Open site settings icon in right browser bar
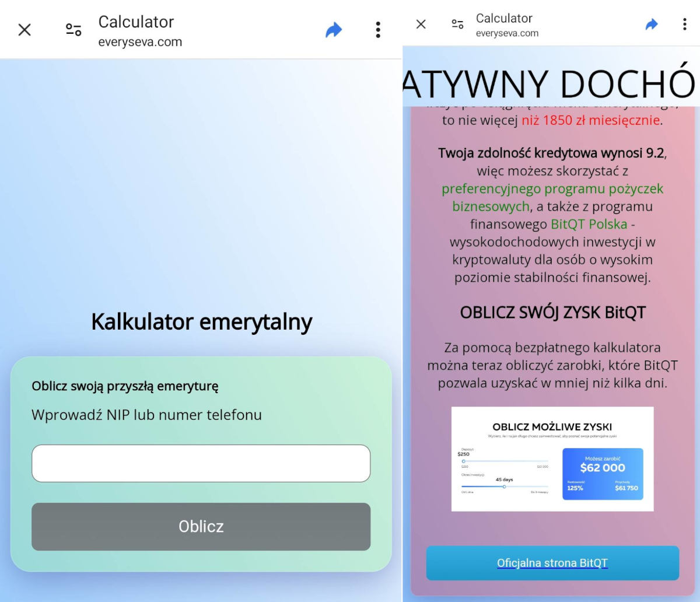This screenshot has height=602, width=700. (x=458, y=24)
